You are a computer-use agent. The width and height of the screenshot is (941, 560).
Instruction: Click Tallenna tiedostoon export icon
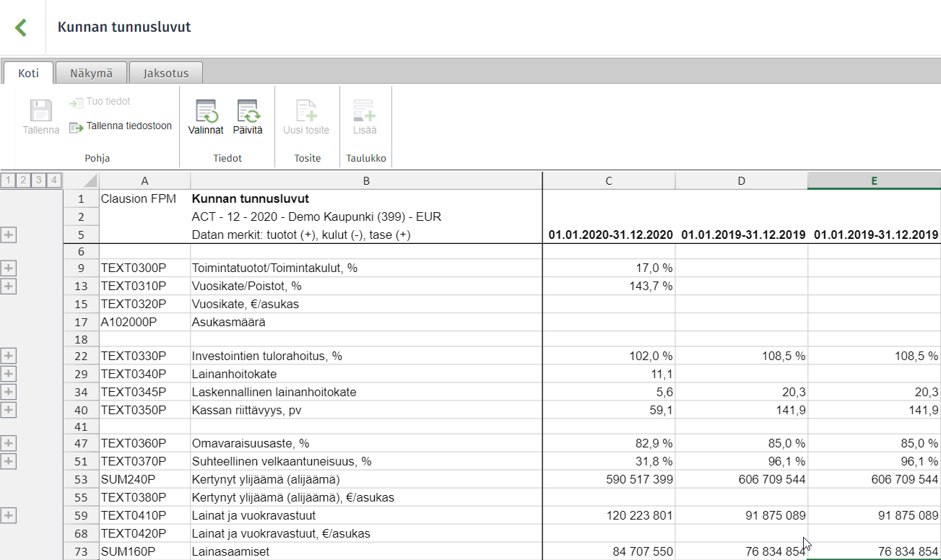tap(76, 127)
